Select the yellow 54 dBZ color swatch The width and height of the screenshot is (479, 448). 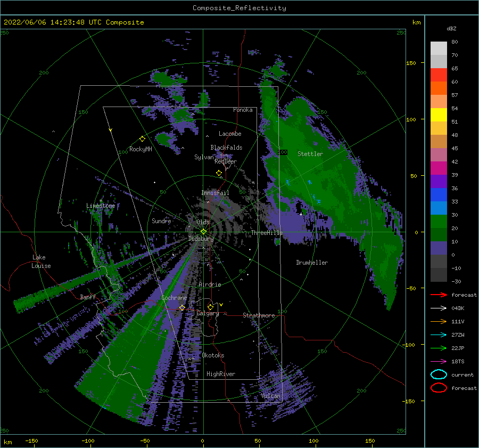[439, 115]
